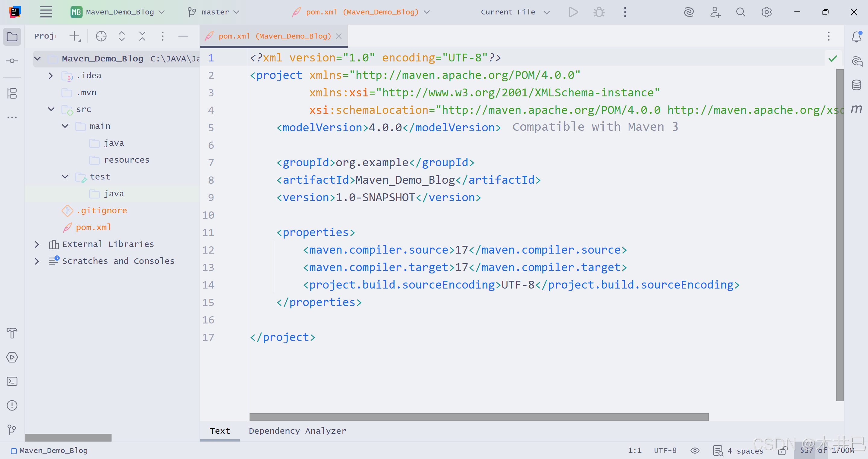The image size is (868, 459).
Task: Open the Problems tool window icon
Action: click(12, 405)
